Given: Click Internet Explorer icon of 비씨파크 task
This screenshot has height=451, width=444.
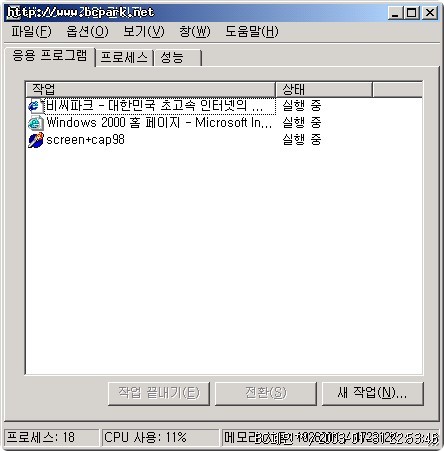Looking at the screenshot, I should [x=35, y=106].
